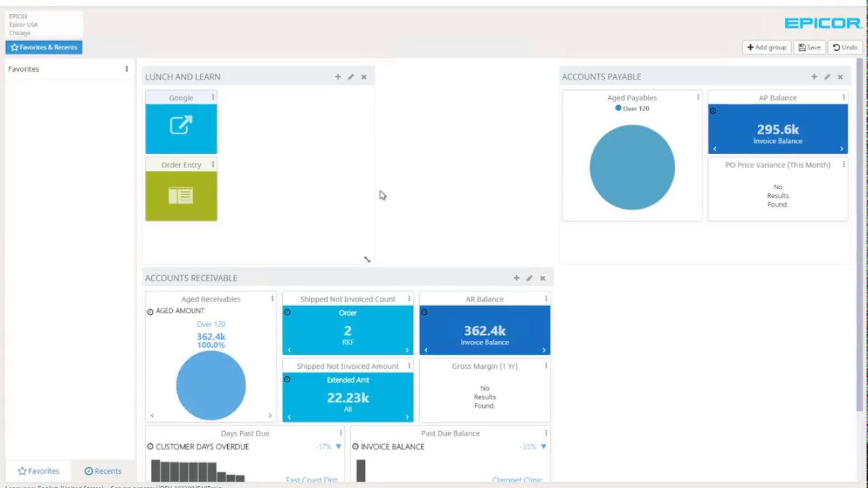The image size is (868, 488).
Task: Expand the -35% dropdown in Past Due Balance
Action: (543, 447)
